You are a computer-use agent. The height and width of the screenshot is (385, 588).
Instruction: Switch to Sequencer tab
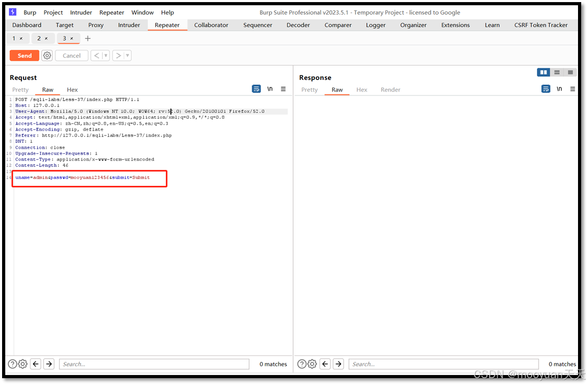pos(257,25)
